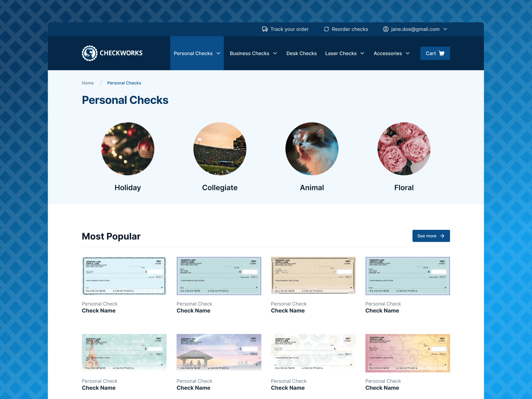Open the Accessories menu
This screenshot has width=532, height=399.
click(392, 53)
